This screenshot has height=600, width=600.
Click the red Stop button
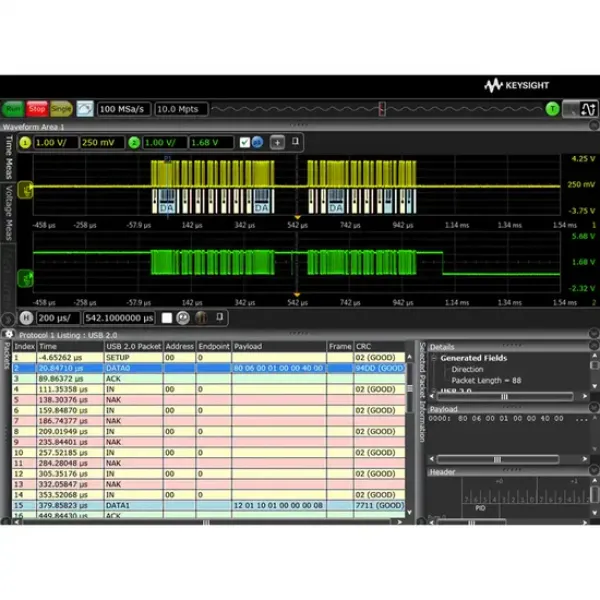(x=37, y=109)
